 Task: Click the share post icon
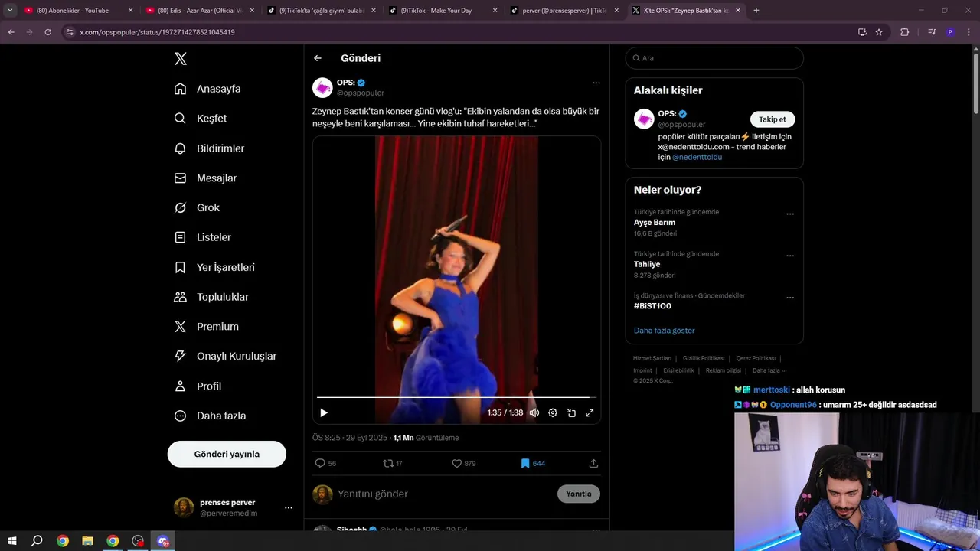[x=593, y=463]
